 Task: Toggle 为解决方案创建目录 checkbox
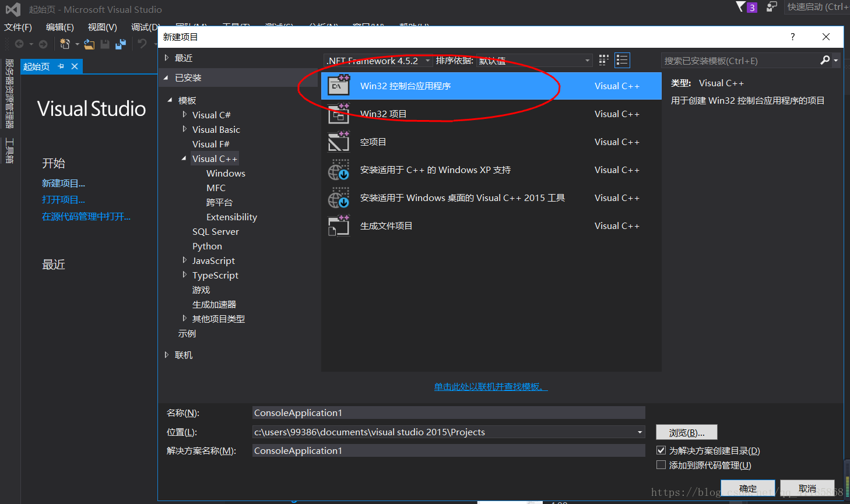click(661, 450)
